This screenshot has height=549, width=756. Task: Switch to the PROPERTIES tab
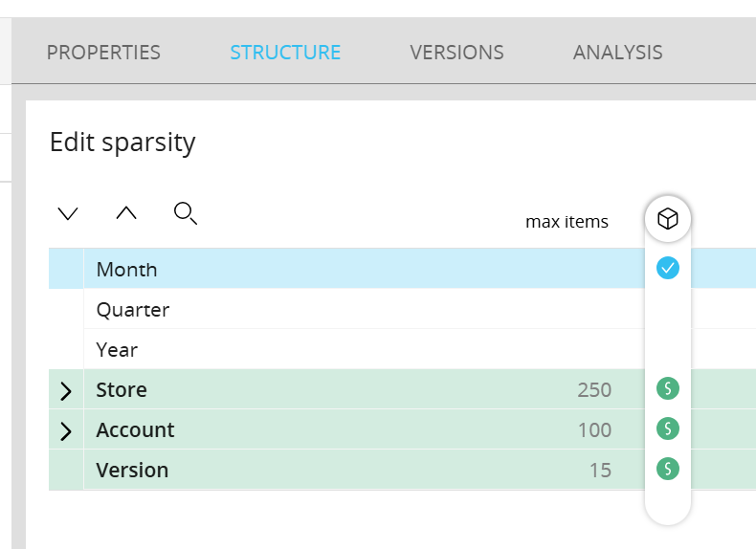(x=103, y=52)
